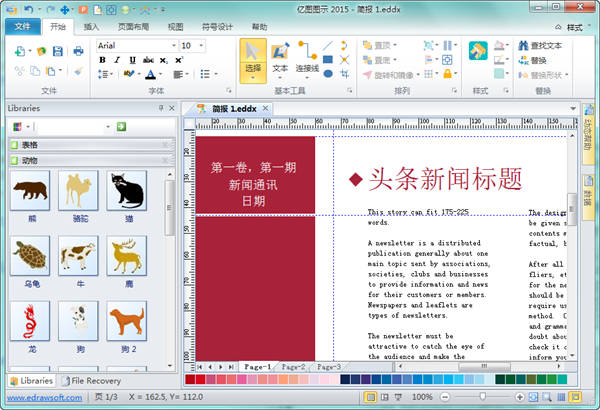Close the 表格 library section
Viewport: 600px width, 410px height.
tap(165, 145)
